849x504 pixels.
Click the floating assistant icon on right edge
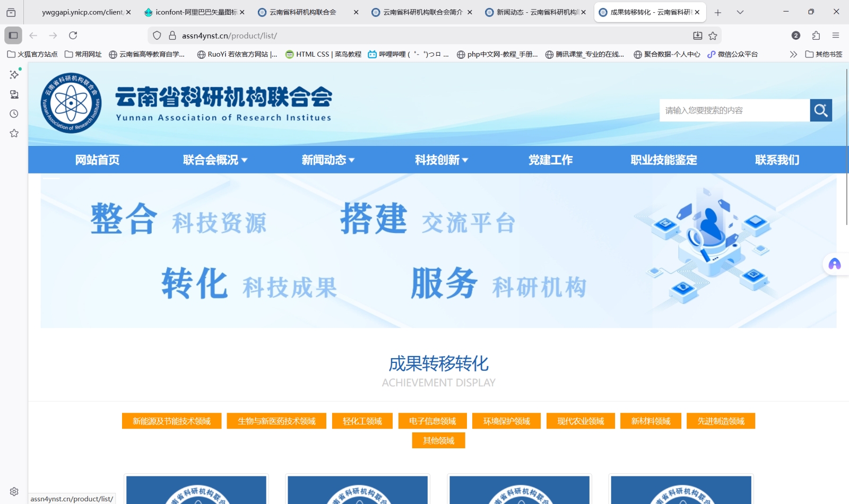835,264
